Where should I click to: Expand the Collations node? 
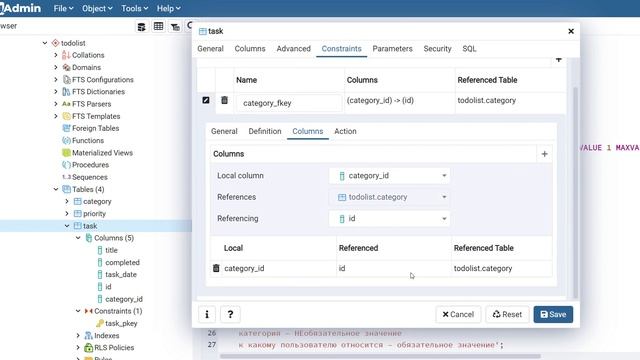coord(56,55)
